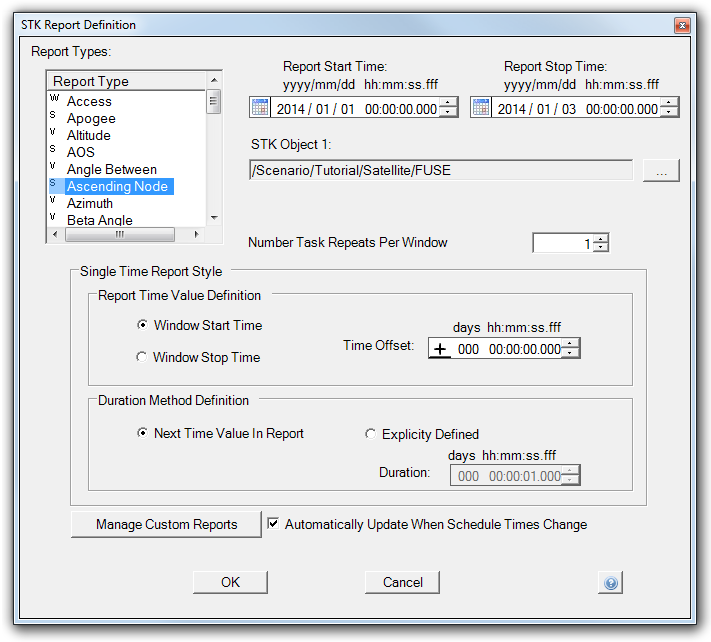Image resolution: width=711 pixels, height=642 pixels.
Task: Select Access in the report type list
Action: [x=89, y=101]
